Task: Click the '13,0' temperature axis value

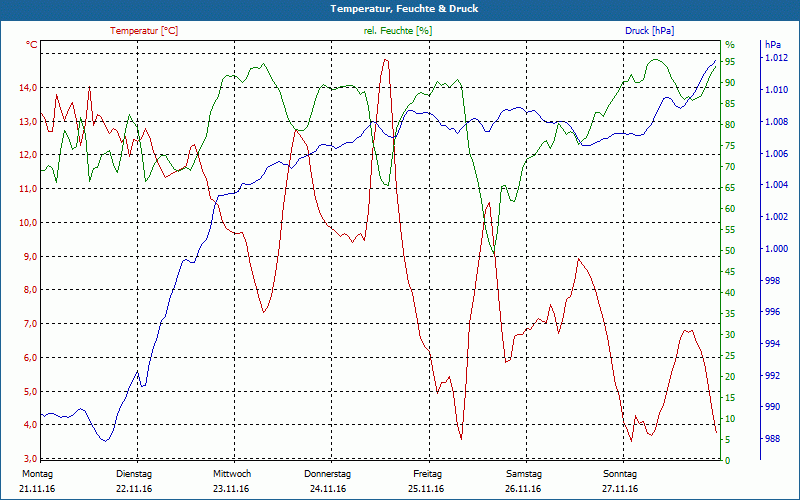Action: tap(28, 121)
